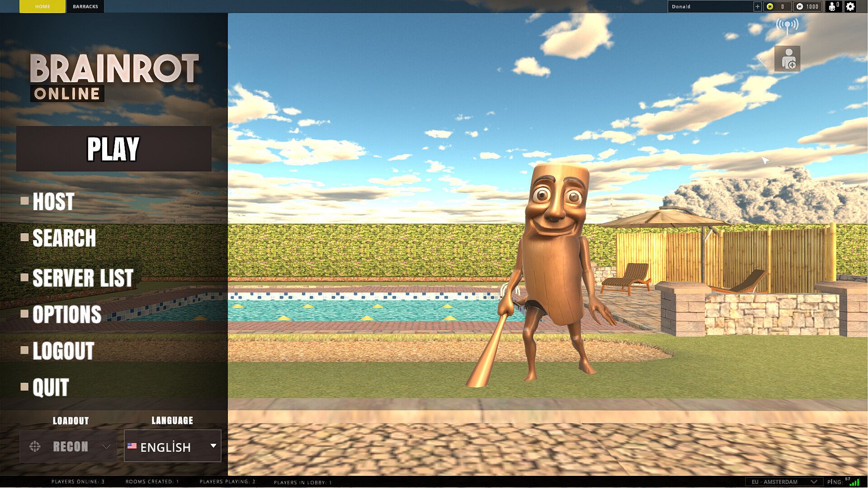The width and height of the screenshot is (868, 488).
Task: Switch to the Home tab
Action: click(x=42, y=6)
